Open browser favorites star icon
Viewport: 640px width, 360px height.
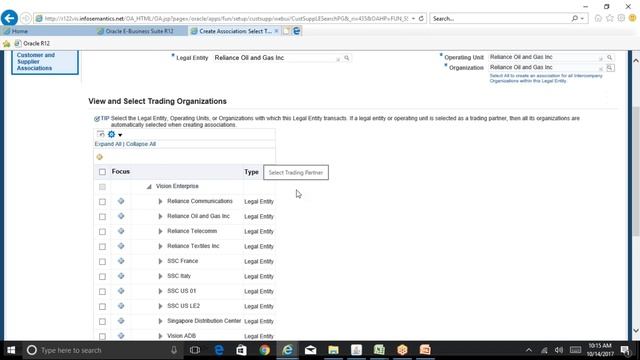(x=610, y=18)
